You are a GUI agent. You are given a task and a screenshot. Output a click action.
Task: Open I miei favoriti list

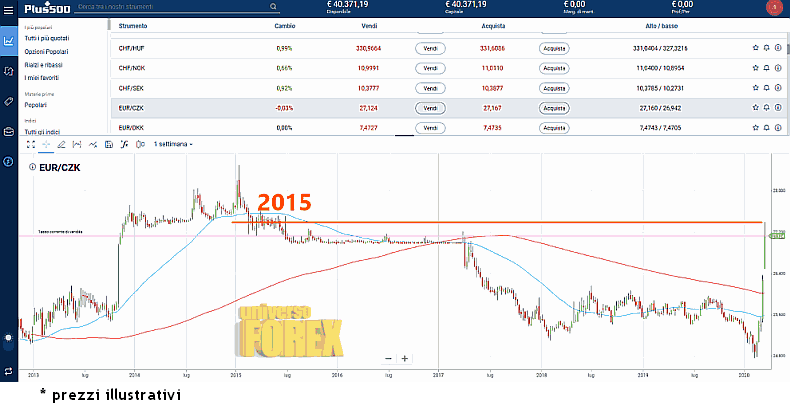tap(43, 77)
